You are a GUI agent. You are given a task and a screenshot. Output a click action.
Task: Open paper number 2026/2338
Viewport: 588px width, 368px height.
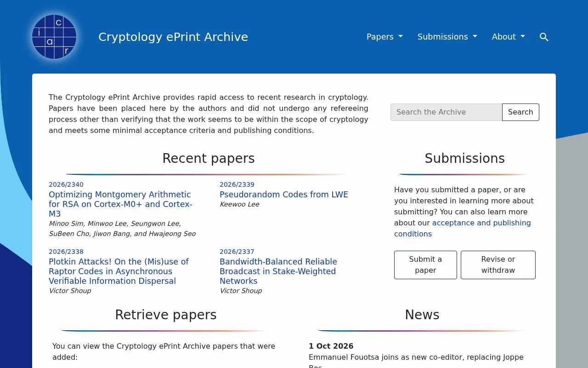coord(66,252)
